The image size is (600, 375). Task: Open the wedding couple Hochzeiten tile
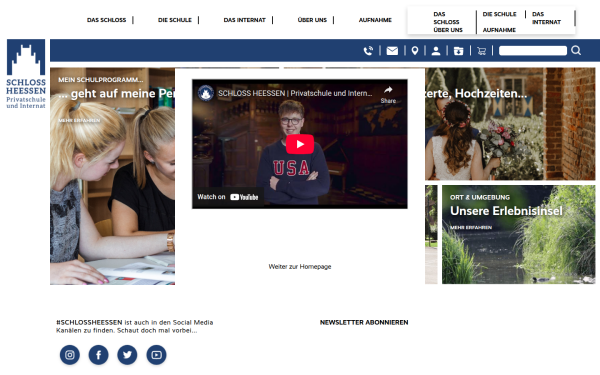[x=510, y=124]
